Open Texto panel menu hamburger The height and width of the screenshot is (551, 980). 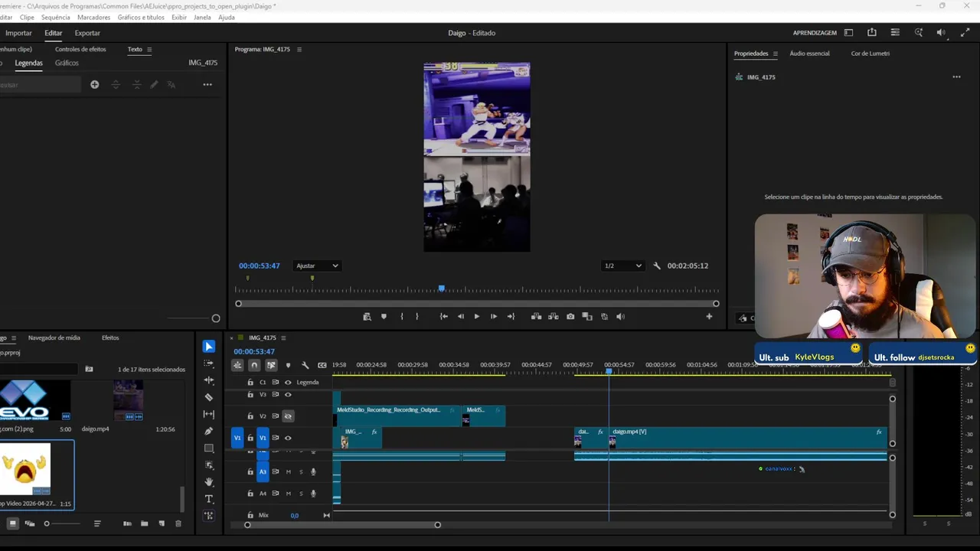tap(149, 50)
